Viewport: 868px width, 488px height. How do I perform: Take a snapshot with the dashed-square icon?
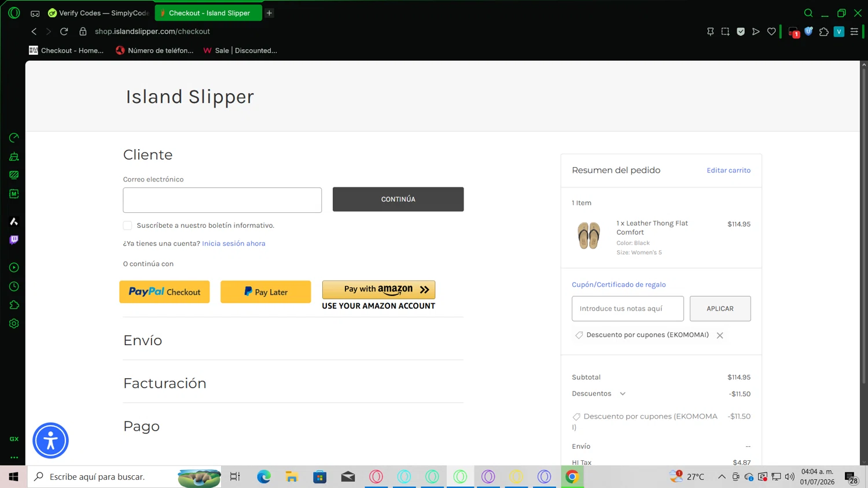[726, 32]
